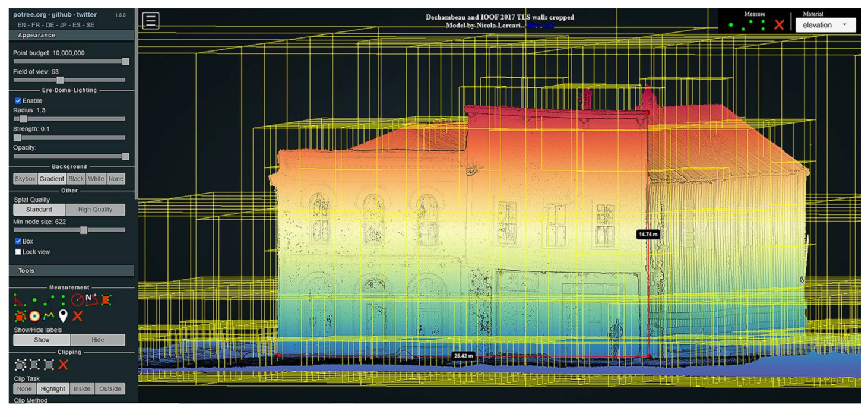Screen dimensions: 868x411
Task: Click top-right Measure height tool
Action: [x=763, y=25]
